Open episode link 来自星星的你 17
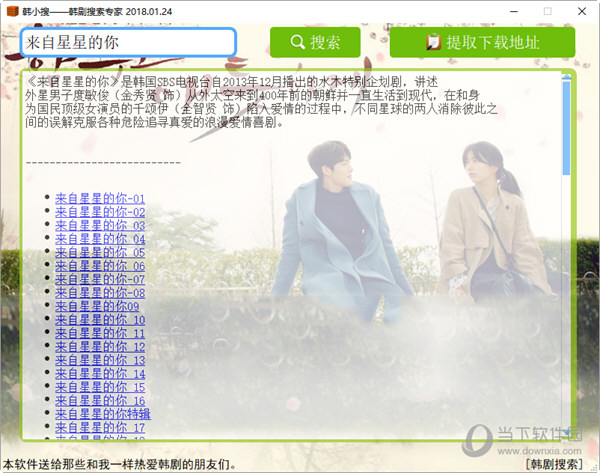Viewport: 600px width, 473px height. click(x=100, y=428)
